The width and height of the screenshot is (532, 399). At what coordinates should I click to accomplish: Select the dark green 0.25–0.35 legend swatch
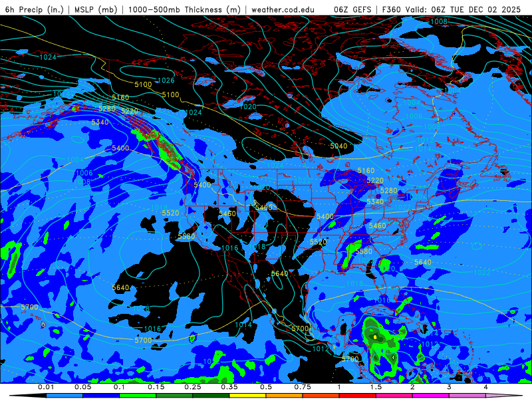pos(211,396)
